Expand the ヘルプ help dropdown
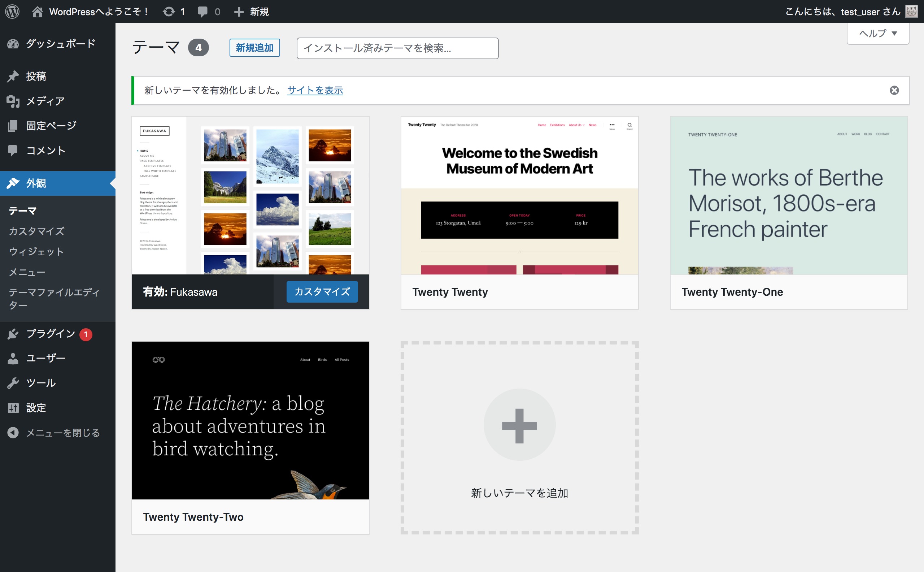Screen dimensions: 924x572 (877, 34)
